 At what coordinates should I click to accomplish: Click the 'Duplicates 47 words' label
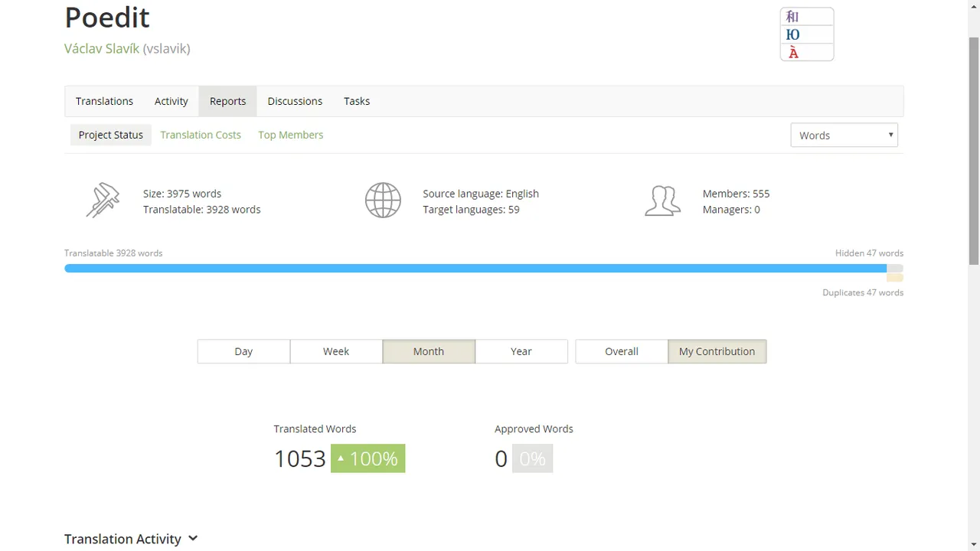tap(863, 293)
